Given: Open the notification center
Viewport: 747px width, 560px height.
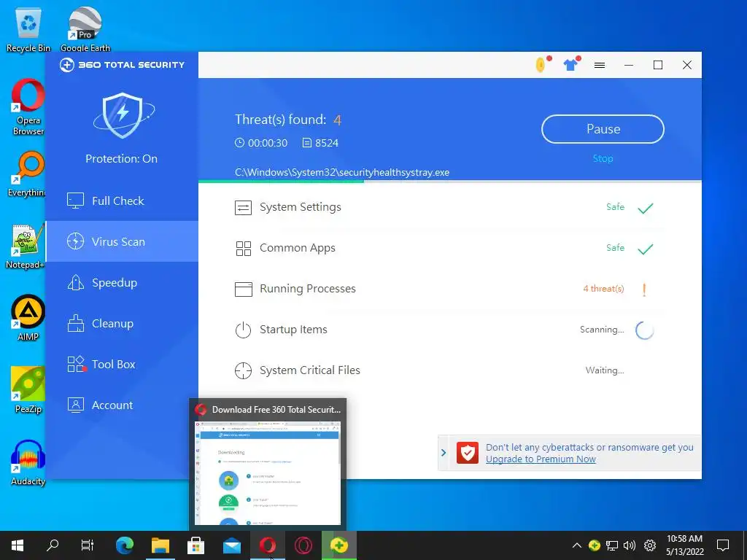Looking at the screenshot, I should 723,545.
